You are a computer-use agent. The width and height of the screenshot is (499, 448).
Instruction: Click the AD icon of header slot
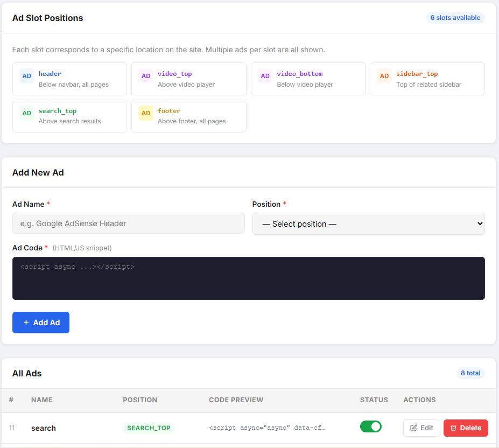tap(27, 76)
